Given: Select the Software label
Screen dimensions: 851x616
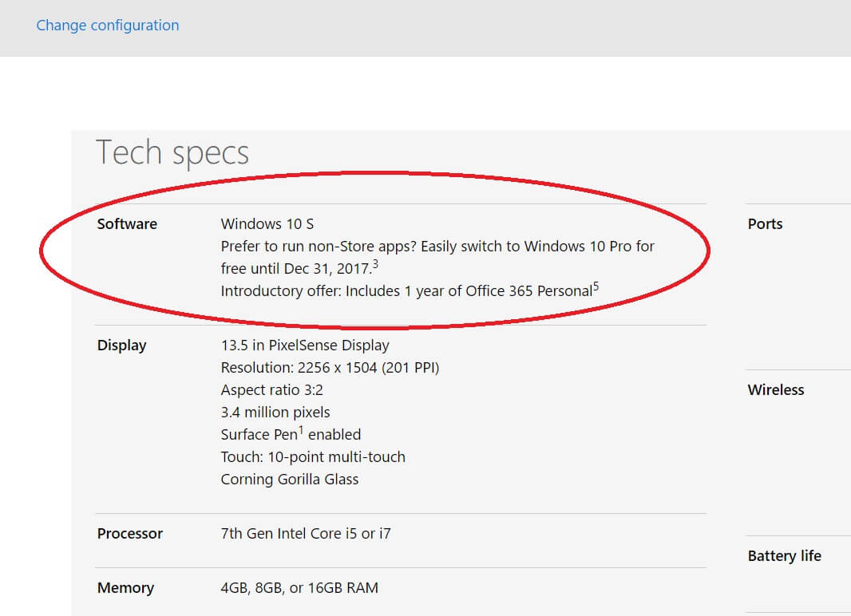Looking at the screenshot, I should click(x=127, y=224).
